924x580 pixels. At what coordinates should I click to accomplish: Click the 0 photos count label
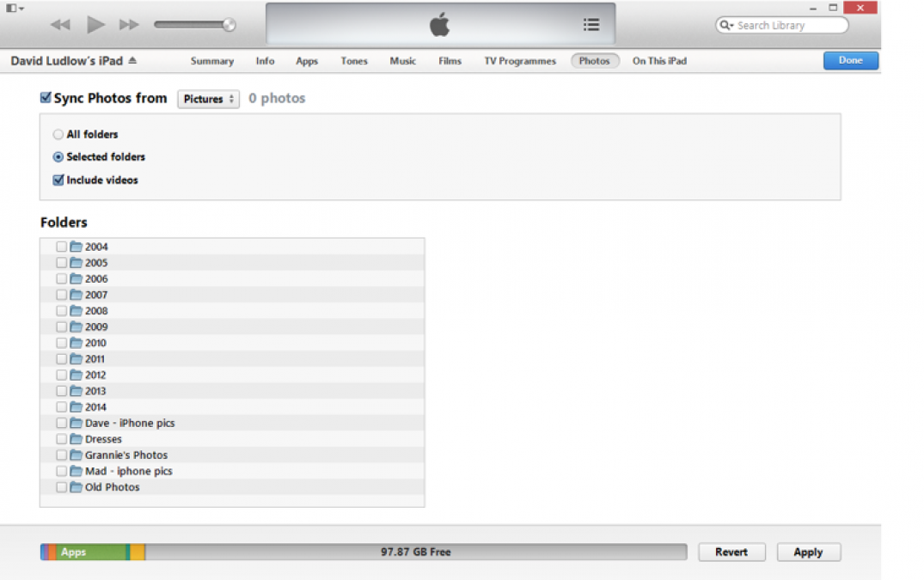click(277, 98)
